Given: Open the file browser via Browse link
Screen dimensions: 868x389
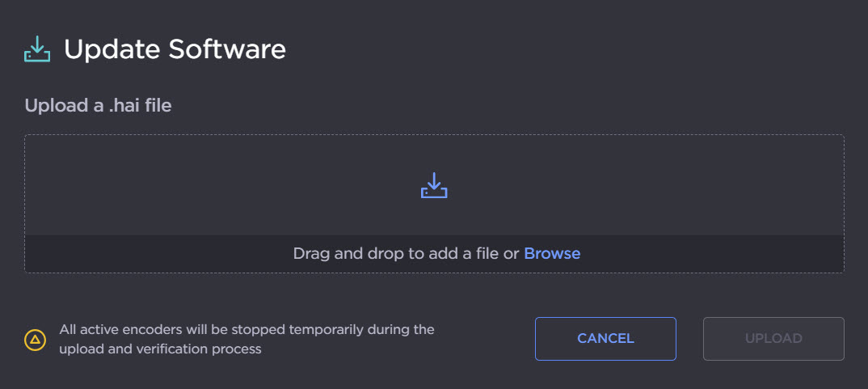Looking at the screenshot, I should (x=552, y=253).
